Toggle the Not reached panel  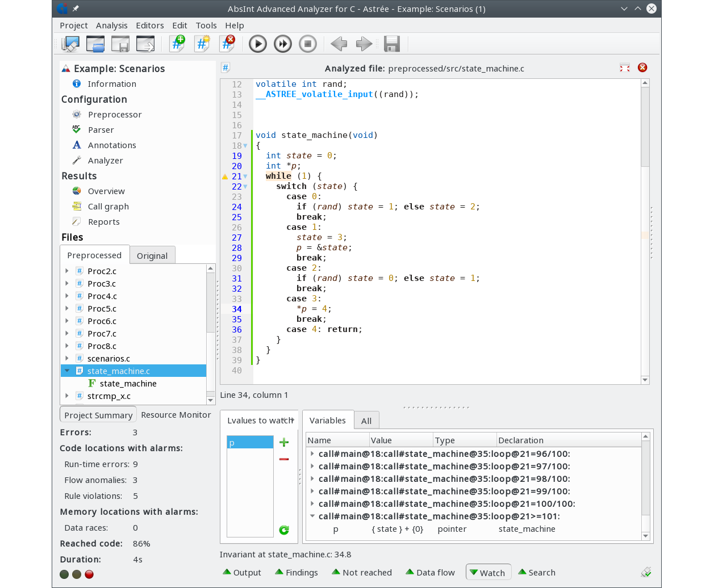362,572
